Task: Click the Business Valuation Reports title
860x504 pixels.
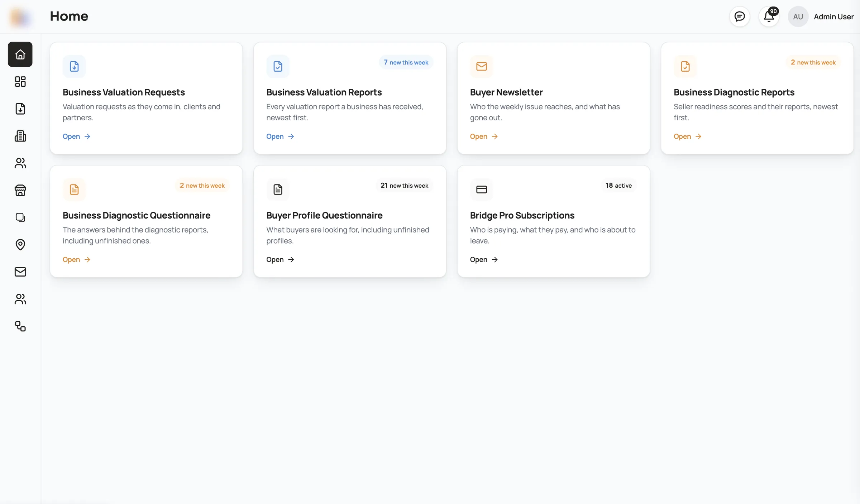Action: click(x=324, y=92)
